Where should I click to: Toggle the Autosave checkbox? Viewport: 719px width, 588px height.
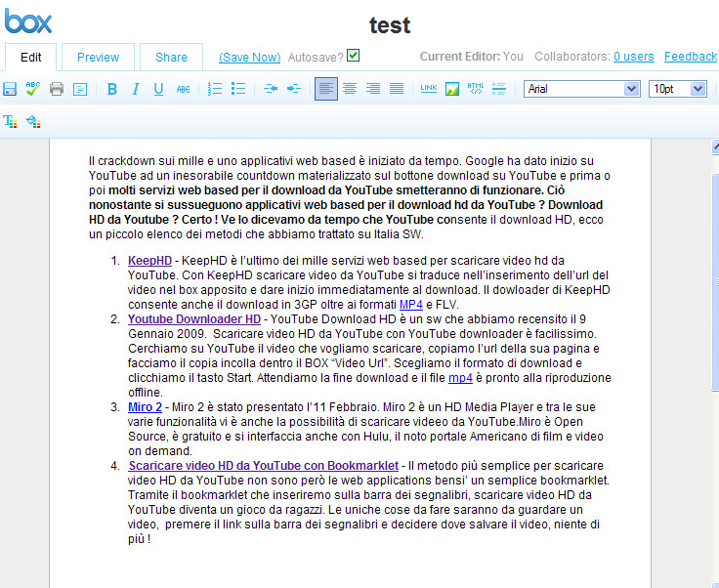[x=353, y=56]
